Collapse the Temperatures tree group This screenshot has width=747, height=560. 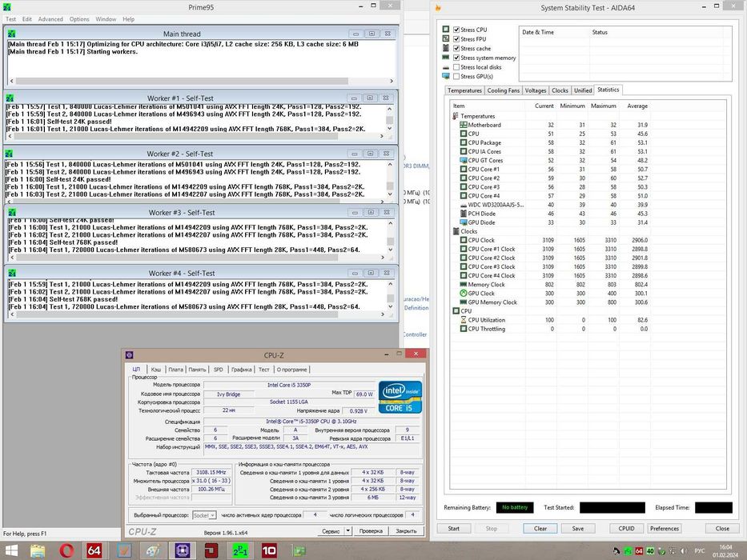click(x=455, y=116)
